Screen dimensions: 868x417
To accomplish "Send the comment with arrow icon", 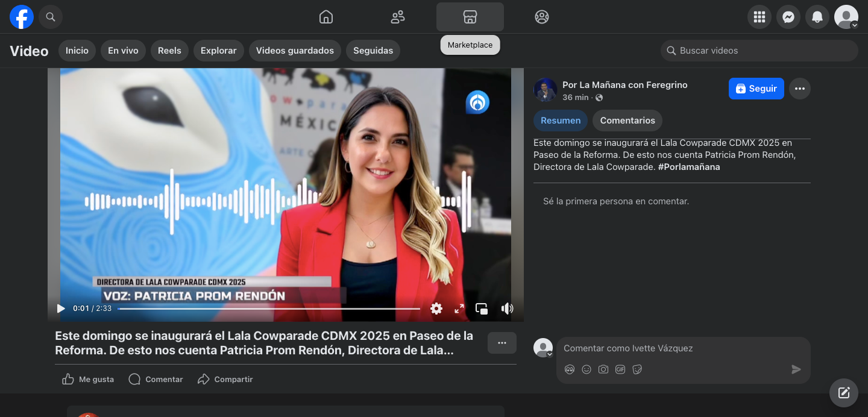I will tap(796, 369).
